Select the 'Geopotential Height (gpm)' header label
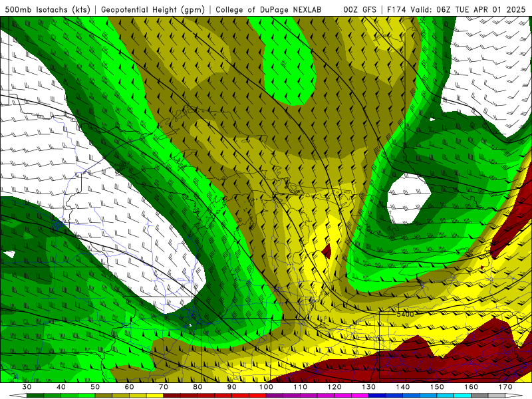The image size is (532, 399). pyautogui.click(x=153, y=9)
